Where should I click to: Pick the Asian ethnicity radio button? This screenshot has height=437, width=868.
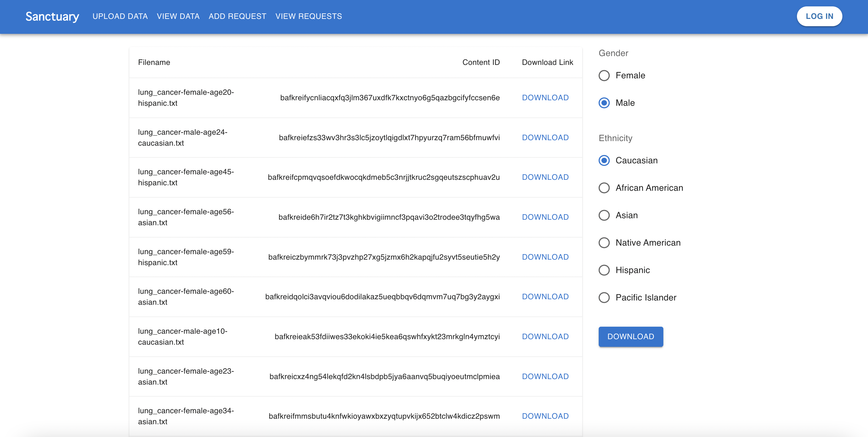tap(604, 215)
